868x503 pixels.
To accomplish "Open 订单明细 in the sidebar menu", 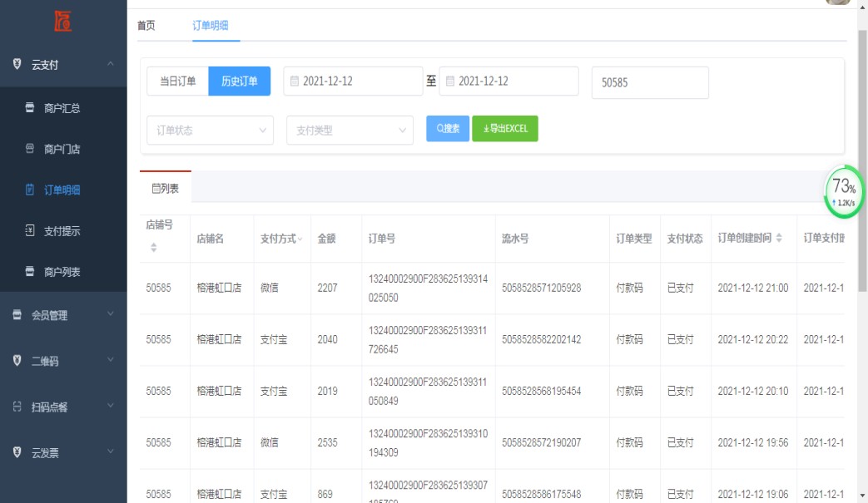I will coord(62,190).
